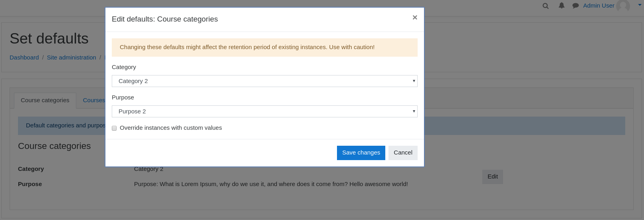Open the Category dropdown showing Category 2
Viewport: 644px width, 220px height.
[265, 81]
